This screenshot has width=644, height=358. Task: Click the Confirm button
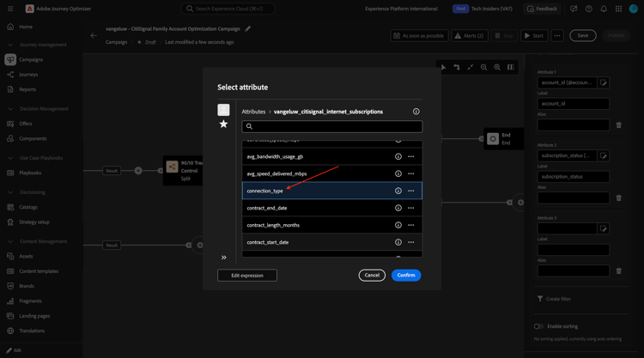pos(406,275)
